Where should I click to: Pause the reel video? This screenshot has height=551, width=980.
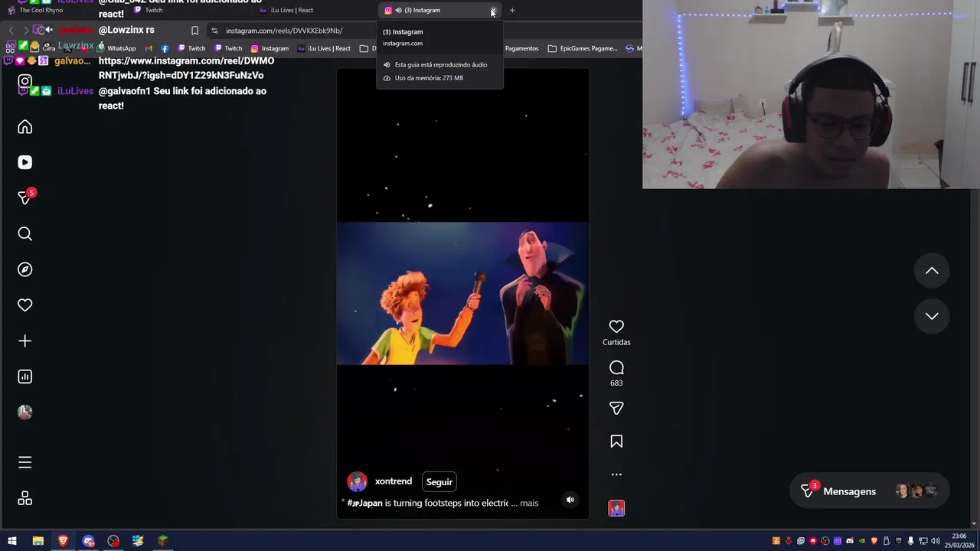tap(462, 293)
